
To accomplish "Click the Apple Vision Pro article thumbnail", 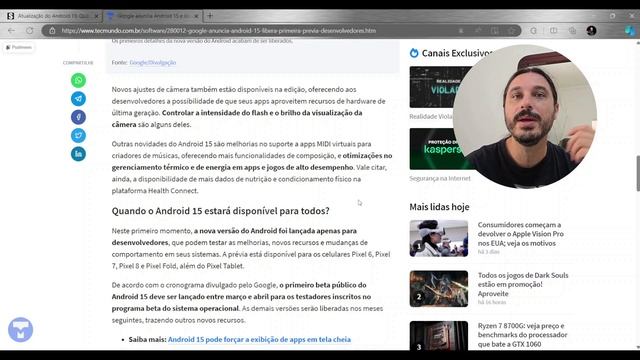I will coord(439,238).
